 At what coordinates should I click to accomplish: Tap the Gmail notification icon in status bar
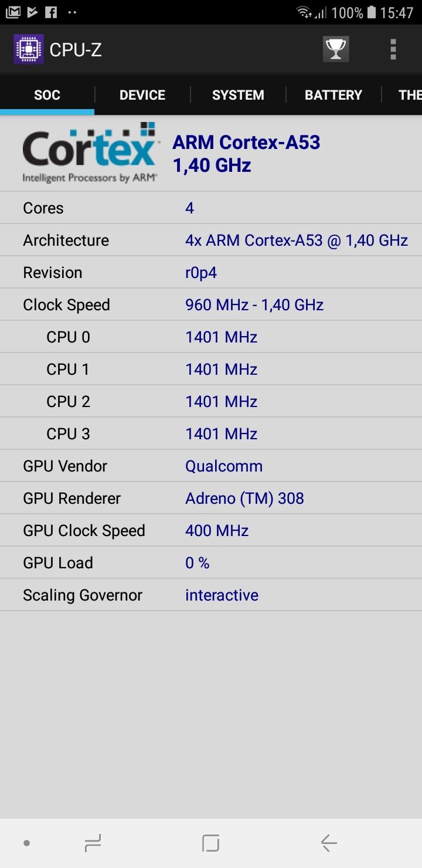point(13,12)
